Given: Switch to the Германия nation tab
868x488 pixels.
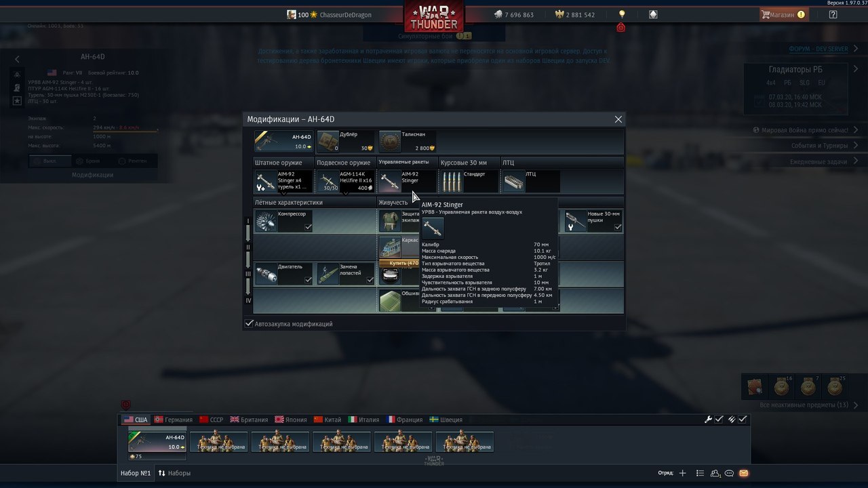Looking at the screenshot, I should click(x=173, y=420).
